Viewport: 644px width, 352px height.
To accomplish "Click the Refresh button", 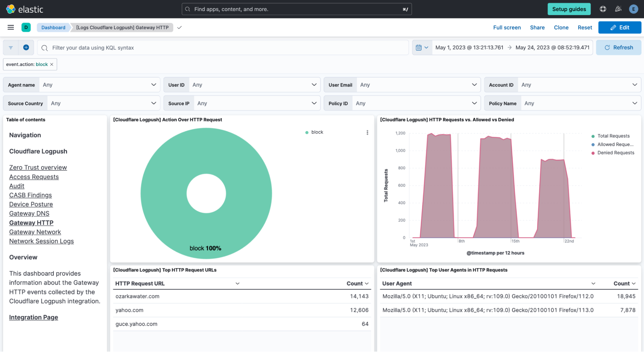I will (618, 47).
